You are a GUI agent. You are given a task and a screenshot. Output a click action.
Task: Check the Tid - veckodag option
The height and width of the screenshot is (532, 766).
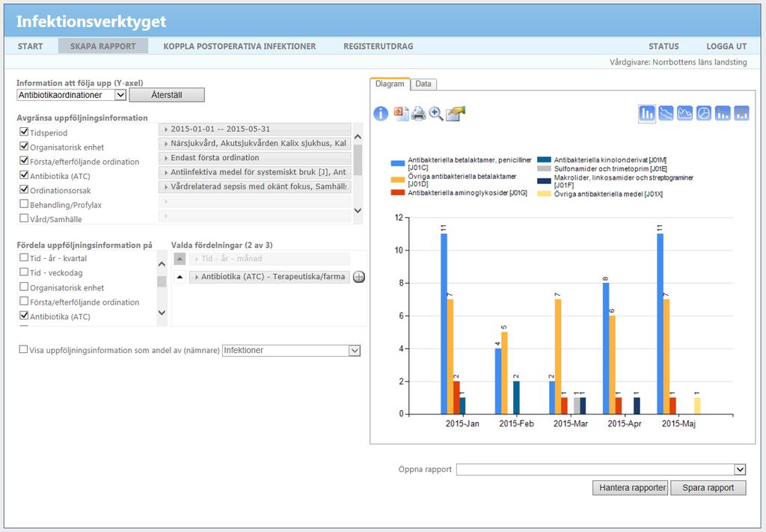(24, 272)
